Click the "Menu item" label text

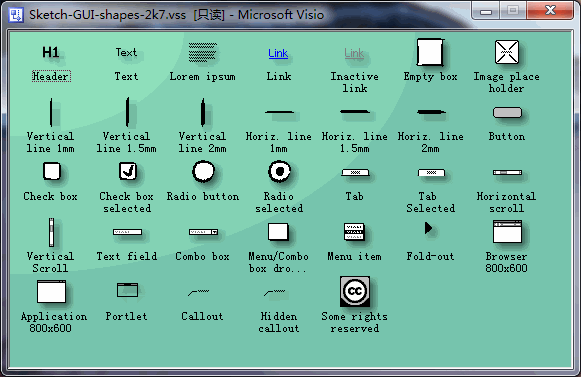tap(354, 256)
